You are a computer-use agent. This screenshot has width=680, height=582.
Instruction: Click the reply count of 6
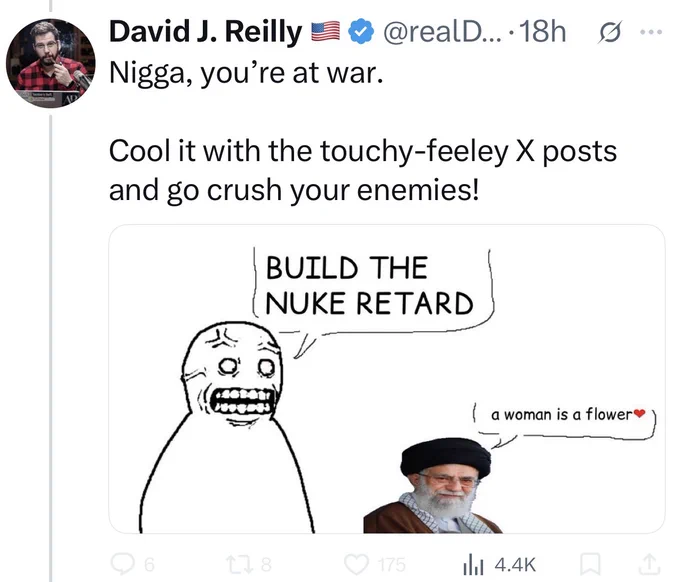tap(149, 565)
